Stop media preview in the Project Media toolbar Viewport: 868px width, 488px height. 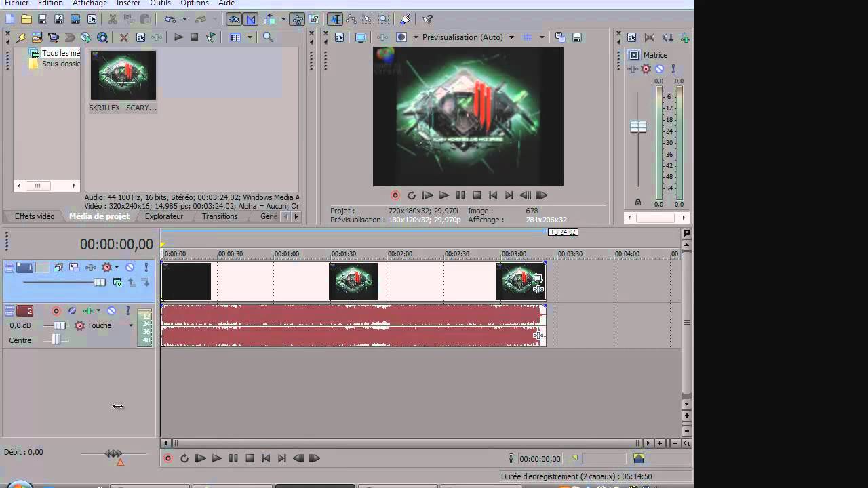click(x=195, y=37)
